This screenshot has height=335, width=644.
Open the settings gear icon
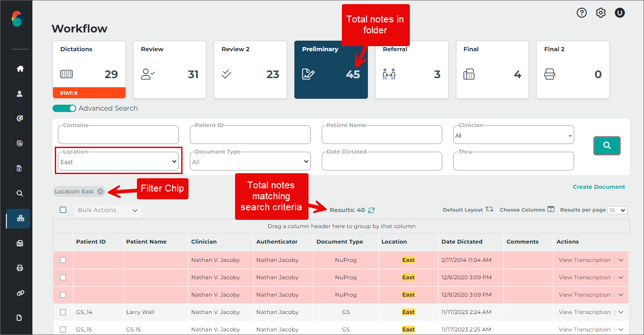[x=601, y=13]
